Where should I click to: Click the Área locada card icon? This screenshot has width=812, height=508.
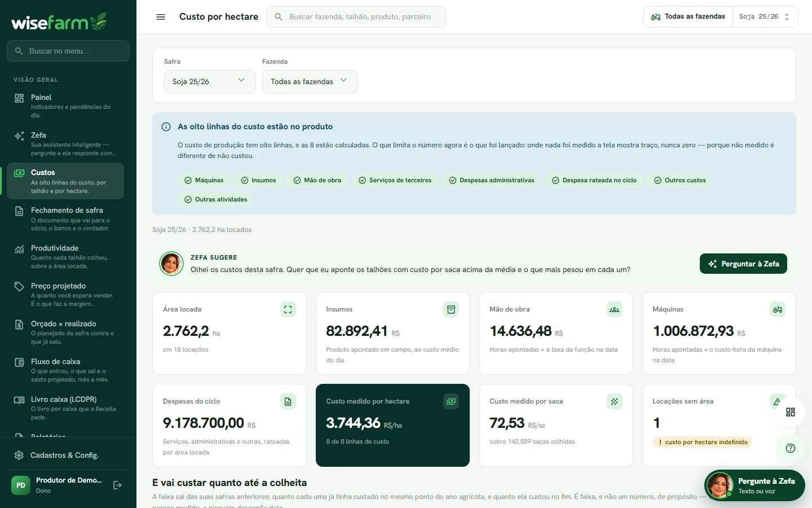pyautogui.click(x=288, y=309)
